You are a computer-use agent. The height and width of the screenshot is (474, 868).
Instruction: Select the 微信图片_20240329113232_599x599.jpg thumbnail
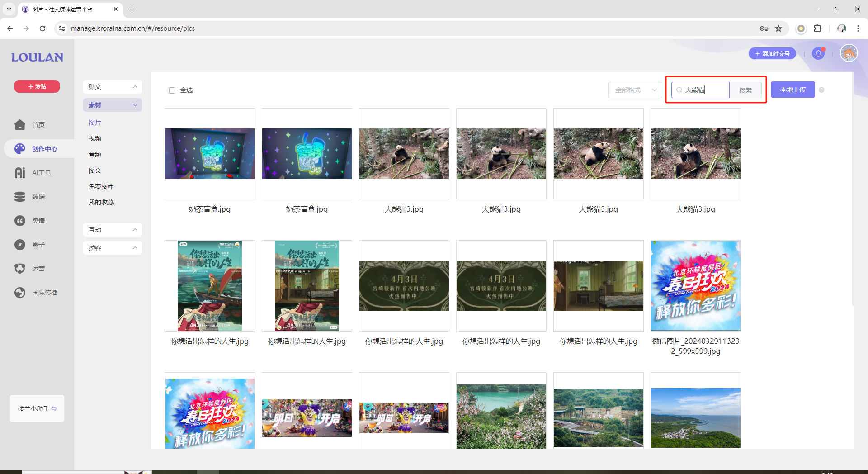(696, 285)
